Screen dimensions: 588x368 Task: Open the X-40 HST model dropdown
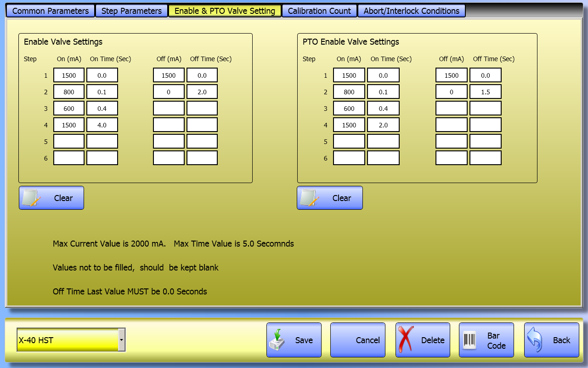[121, 340]
